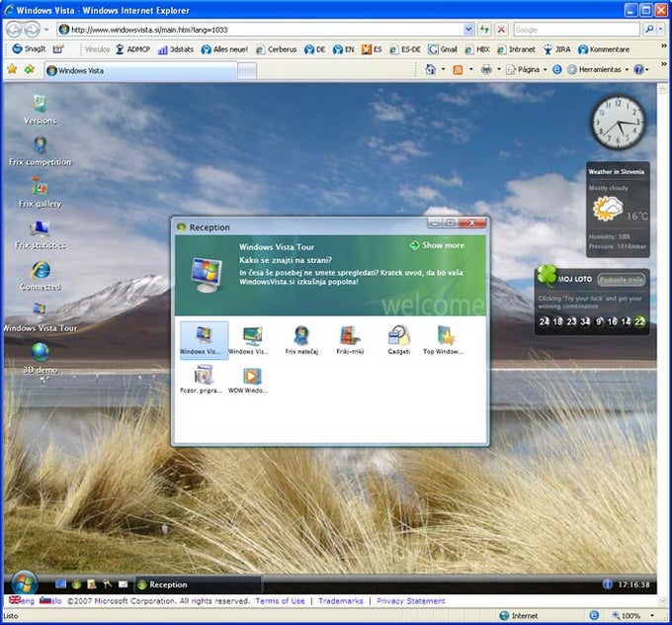Image resolution: width=672 pixels, height=625 pixels.
Task: Open the recent pages dropdown arrow
Action: [46, 30]
